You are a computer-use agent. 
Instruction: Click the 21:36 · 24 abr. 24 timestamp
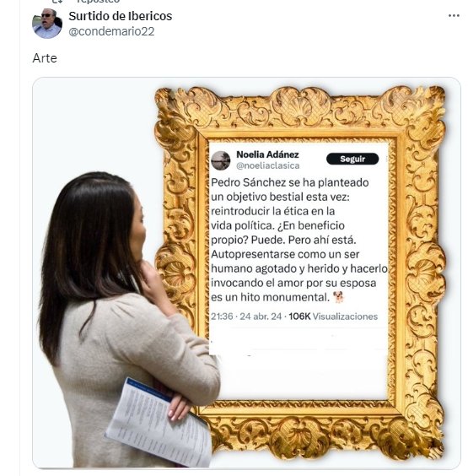click(x=246, y=316)
